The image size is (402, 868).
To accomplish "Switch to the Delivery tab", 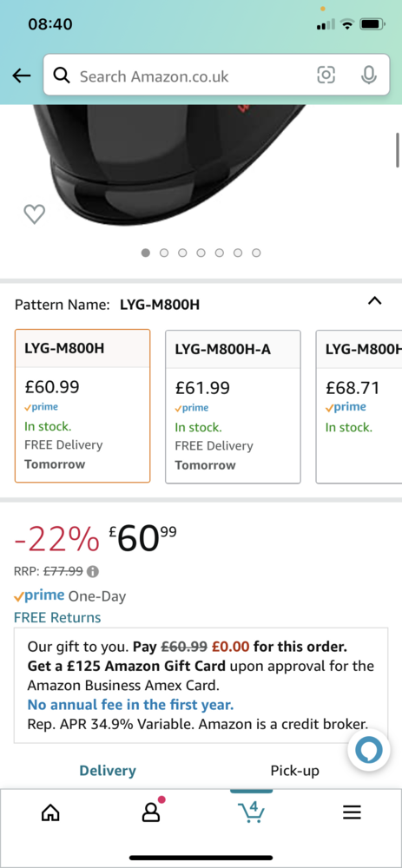I will click(108, 770).
